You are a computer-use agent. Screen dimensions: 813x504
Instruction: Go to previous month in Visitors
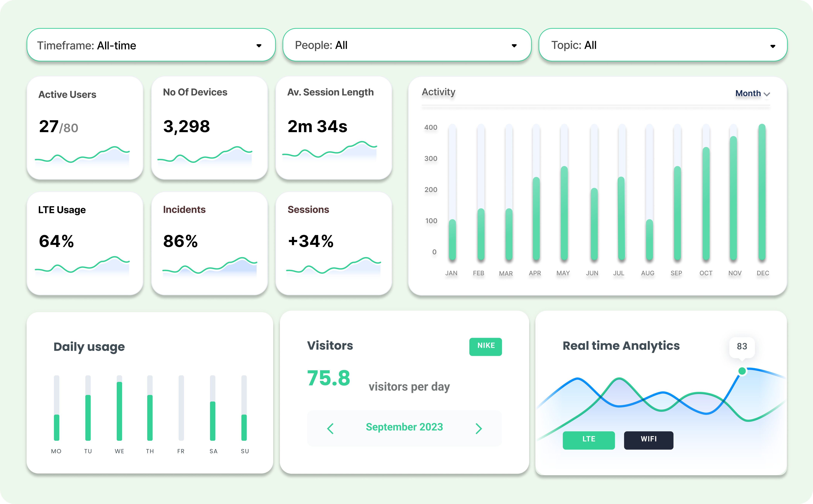(x=330, y=428)
